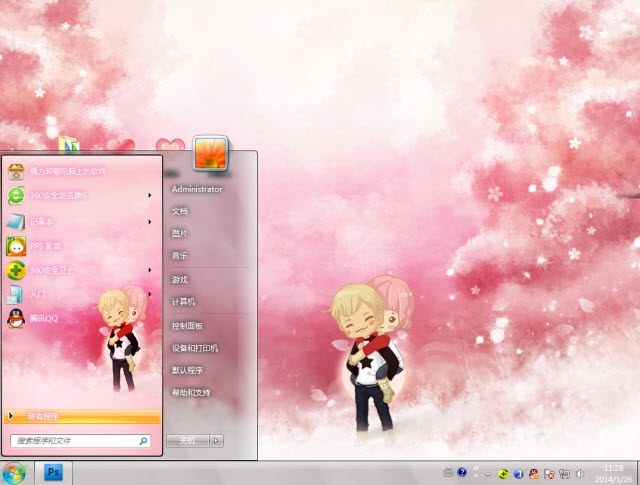Focus the 搜索程序和文件 search box
Image resolution: width=640 pixels, height=485 pixels.
[x=80, y=441]
